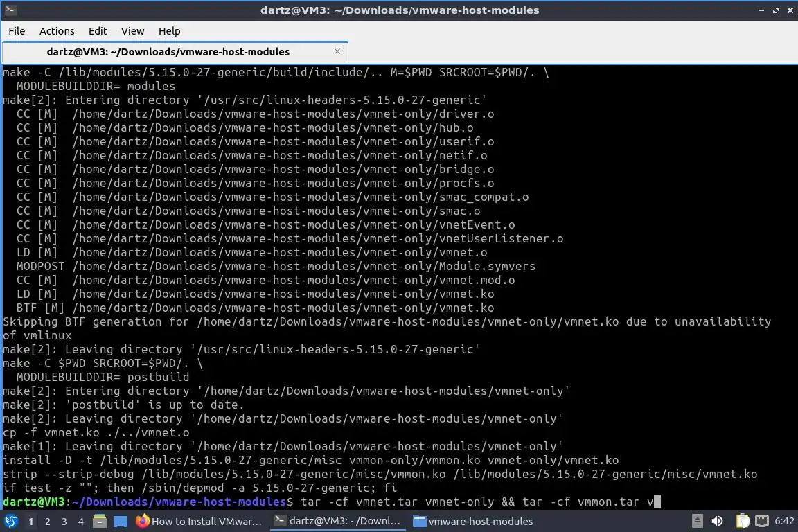Maximize the terminal window

[776, 10]
